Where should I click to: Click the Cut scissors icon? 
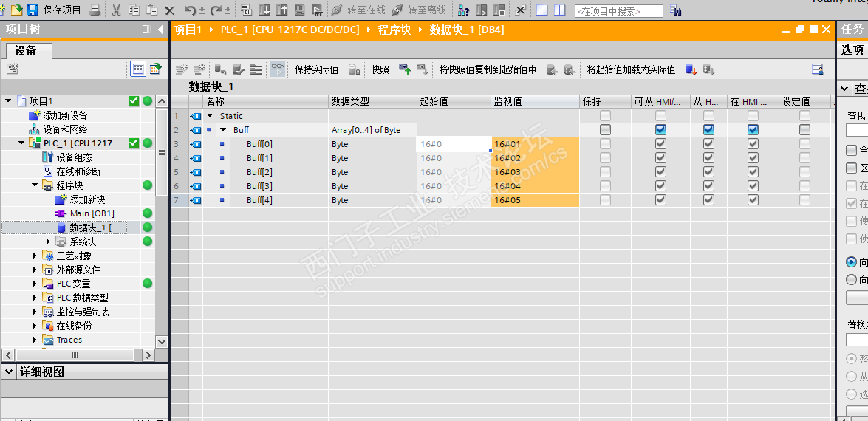coord(116,10)
